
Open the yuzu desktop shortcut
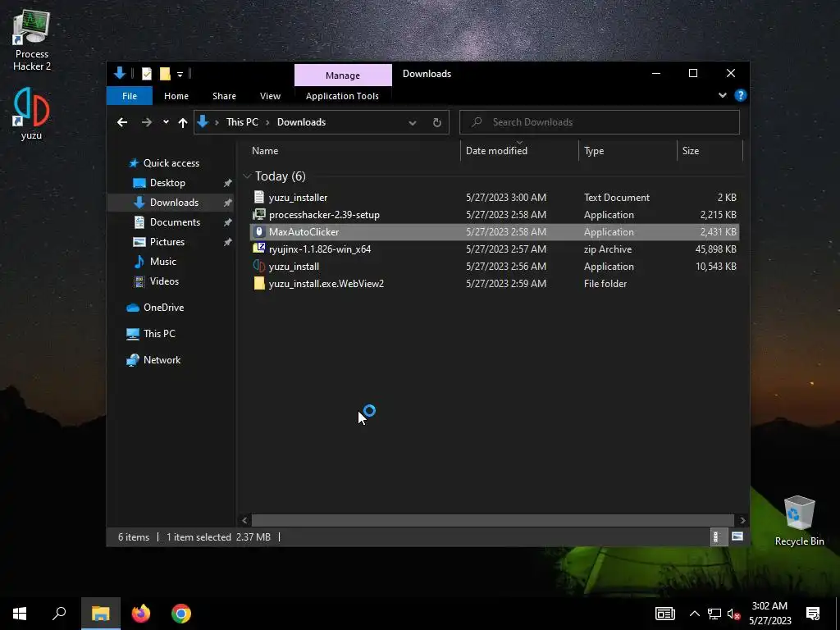[31, 113]
